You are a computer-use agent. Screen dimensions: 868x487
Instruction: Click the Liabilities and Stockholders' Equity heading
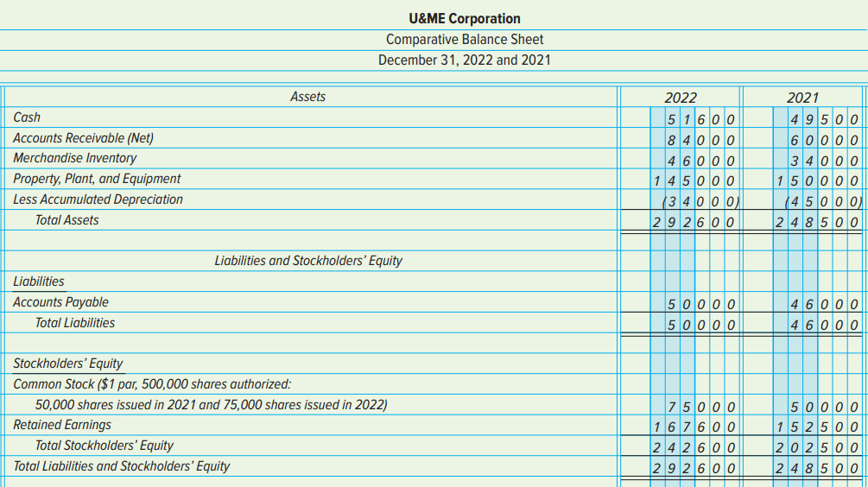pyautogui.click(x=308, y=261)
